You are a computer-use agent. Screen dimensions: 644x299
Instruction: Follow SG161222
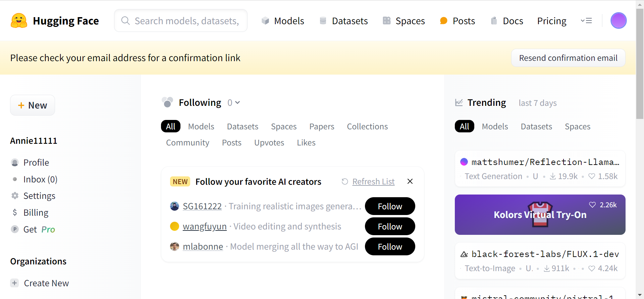390,206
